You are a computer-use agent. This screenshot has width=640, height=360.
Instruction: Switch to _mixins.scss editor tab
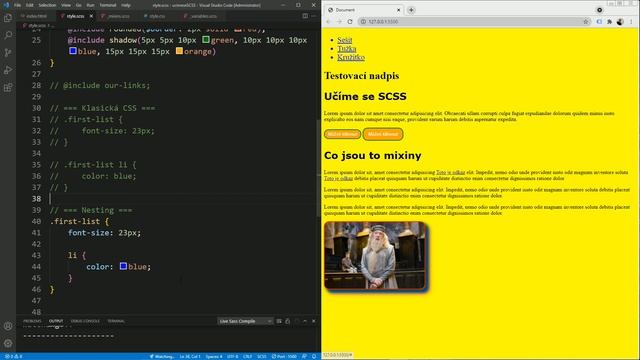(x=118, y=16)
